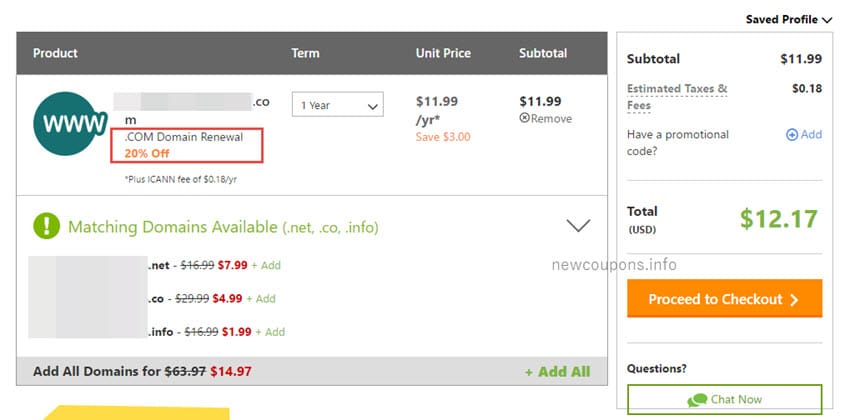This screenshot has height=420, width=850.
Task: Click the green Add All link
Action: pyautogui.click(x=557, y=372)
